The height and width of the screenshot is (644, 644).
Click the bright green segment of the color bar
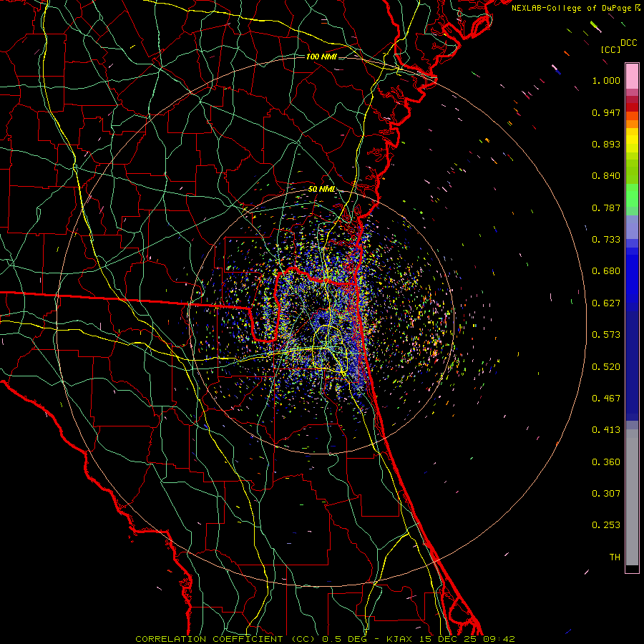click(632, 195)
